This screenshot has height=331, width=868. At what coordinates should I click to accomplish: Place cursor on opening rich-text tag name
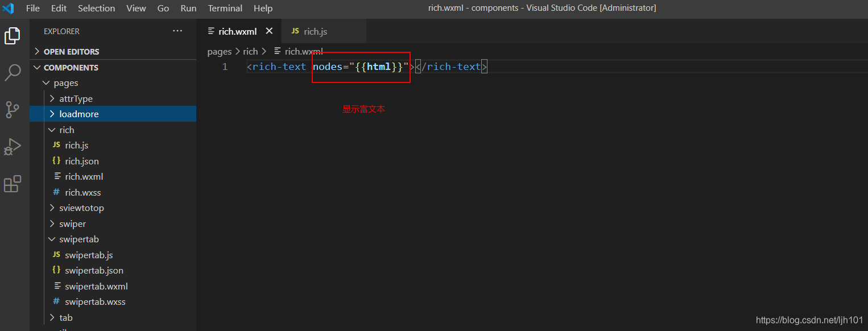[x=279, y=67]
